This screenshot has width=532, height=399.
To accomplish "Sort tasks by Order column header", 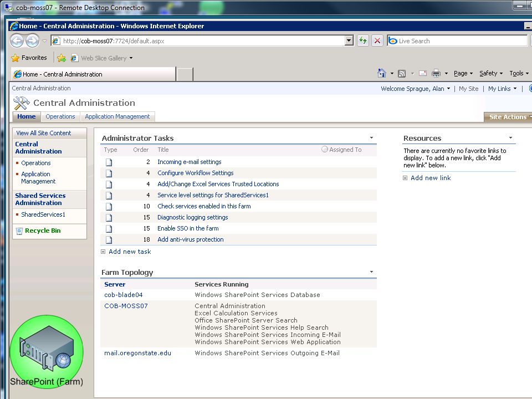I will click(141, 150).
